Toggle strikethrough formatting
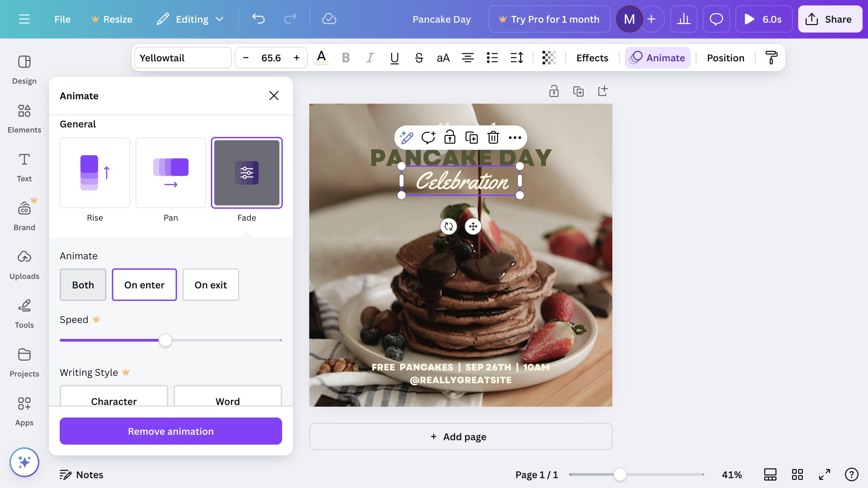This screenshot has width=868, height=488. [x=419, y=58]
